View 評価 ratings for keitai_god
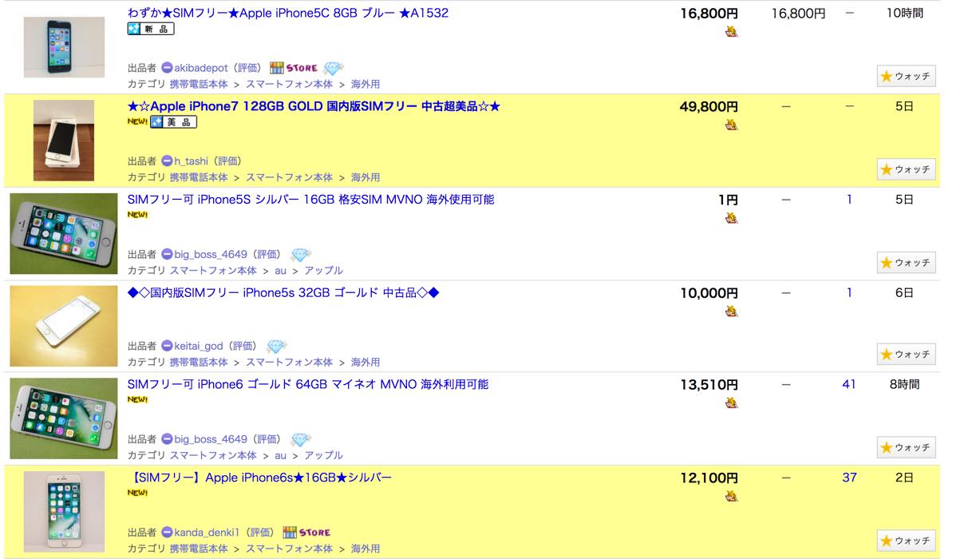980x559 pixels. [x=241, y=346]
